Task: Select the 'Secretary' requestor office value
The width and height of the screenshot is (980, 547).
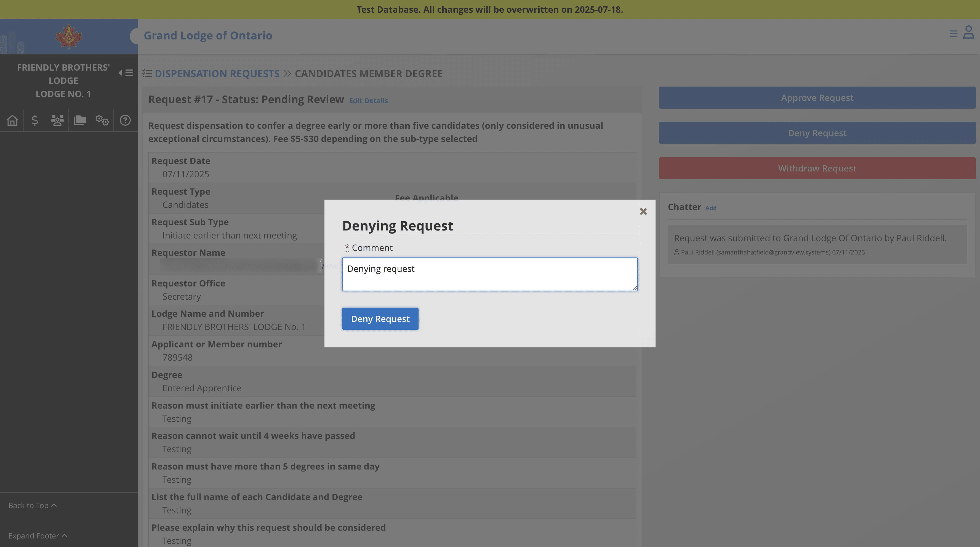Action: [182, 296]
